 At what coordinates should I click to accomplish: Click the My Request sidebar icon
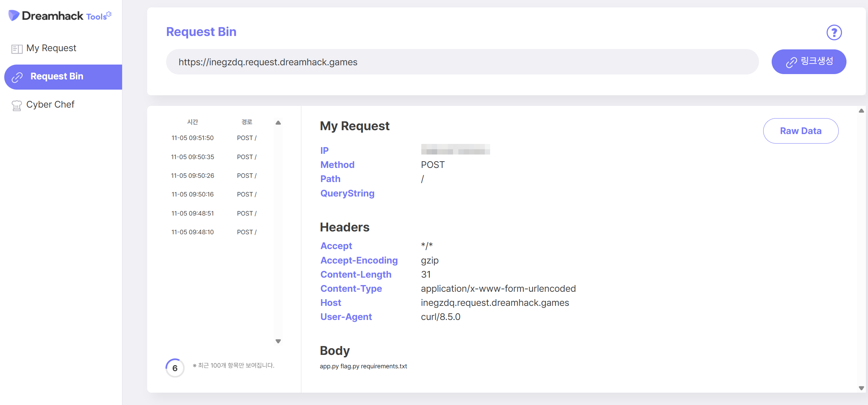pyautogui.click(x=17, y=49)
